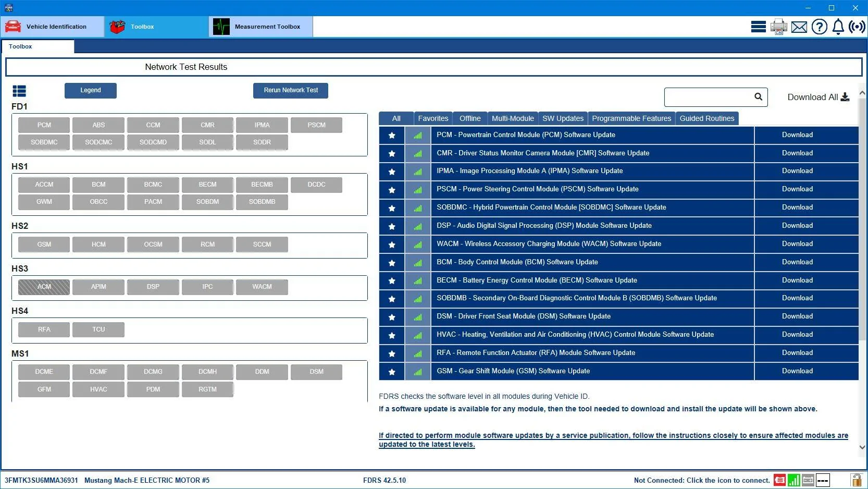Click the Legend button
This screenshot has height=489, width=868.
coord(91,90)
